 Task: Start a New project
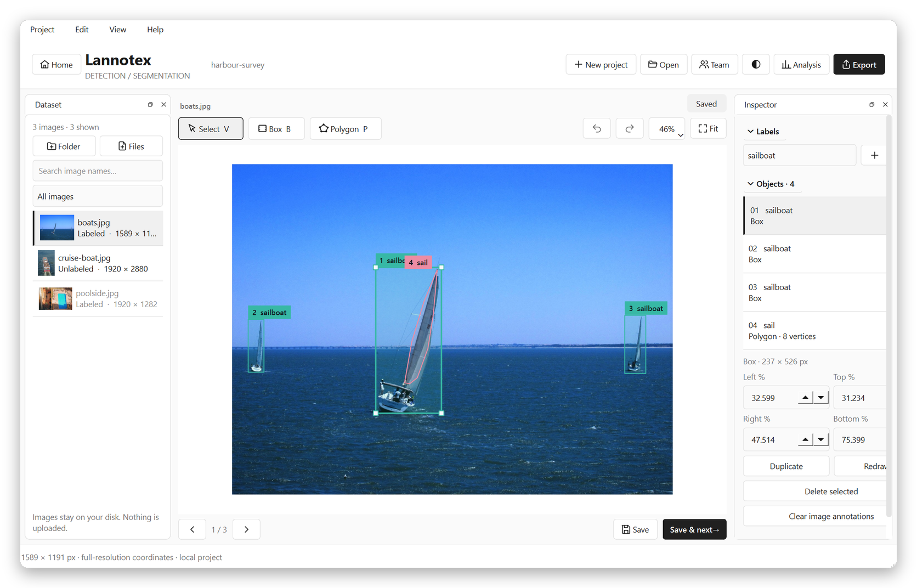click(x=601, y=65)
